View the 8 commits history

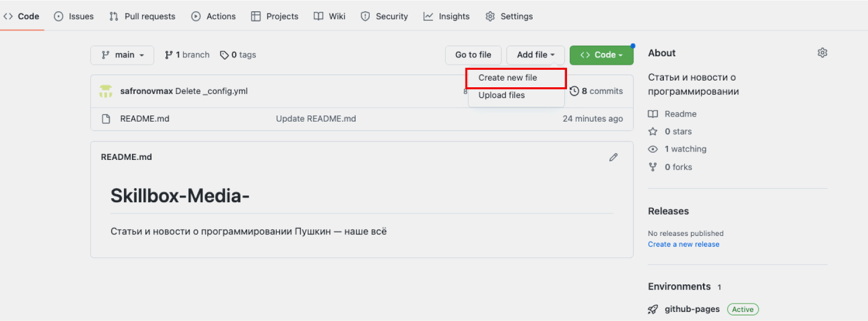point(596,91)
